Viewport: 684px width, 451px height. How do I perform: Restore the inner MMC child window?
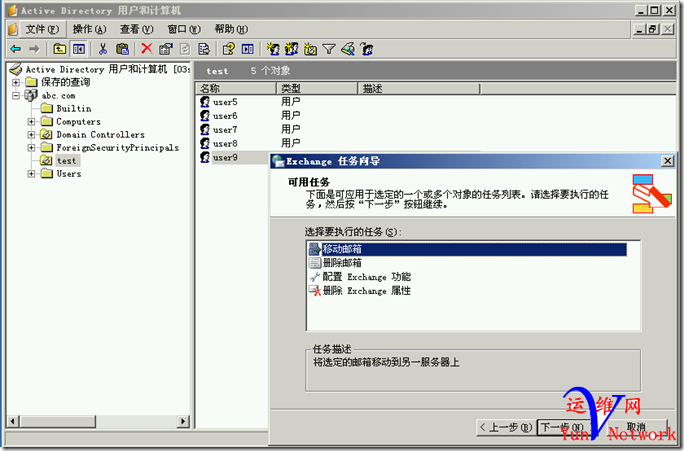[x=653, y=29]
